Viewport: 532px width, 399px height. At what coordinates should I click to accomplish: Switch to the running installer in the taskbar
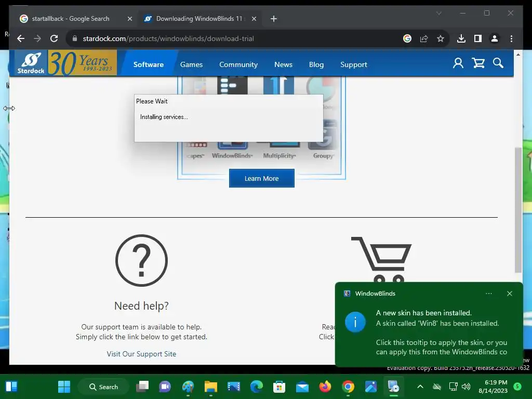[393, 387]
